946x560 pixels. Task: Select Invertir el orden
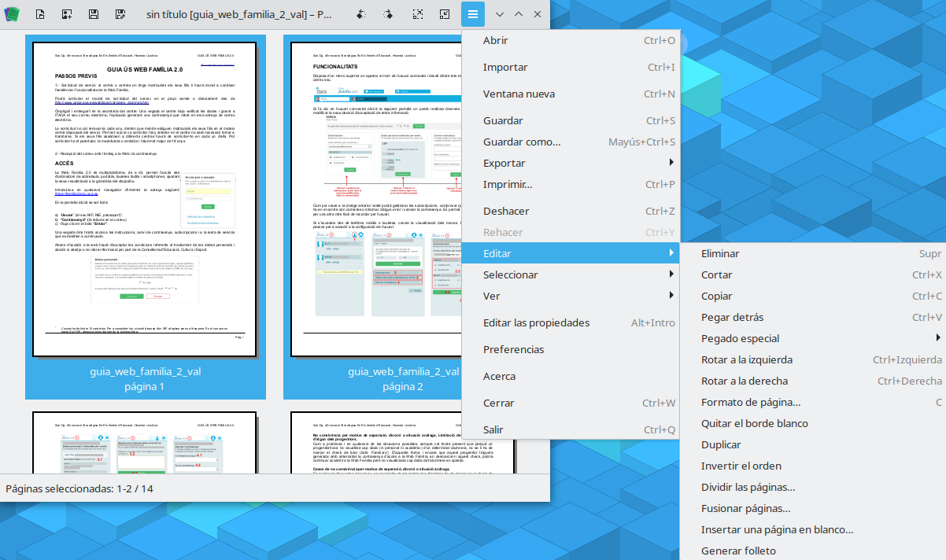coord(813,466)
